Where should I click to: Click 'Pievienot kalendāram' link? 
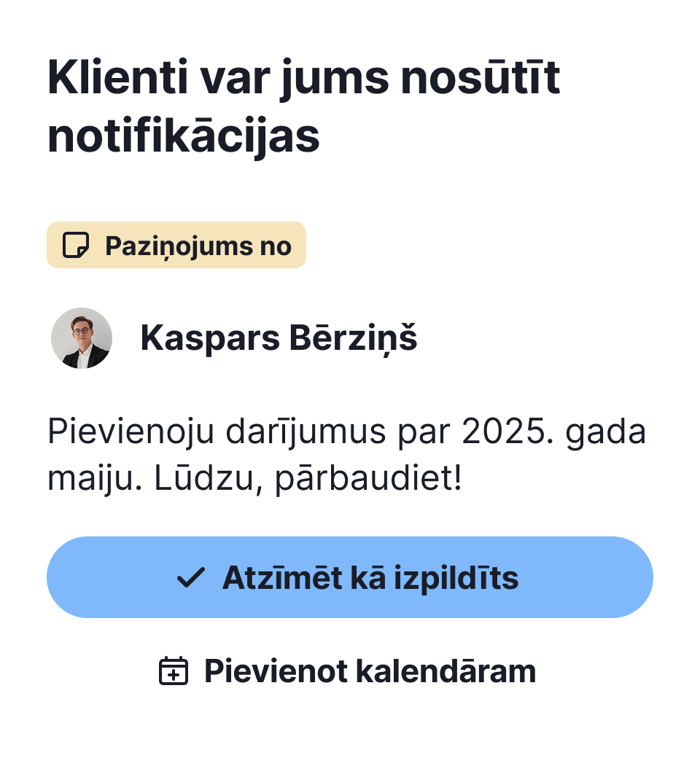(347, 671)
